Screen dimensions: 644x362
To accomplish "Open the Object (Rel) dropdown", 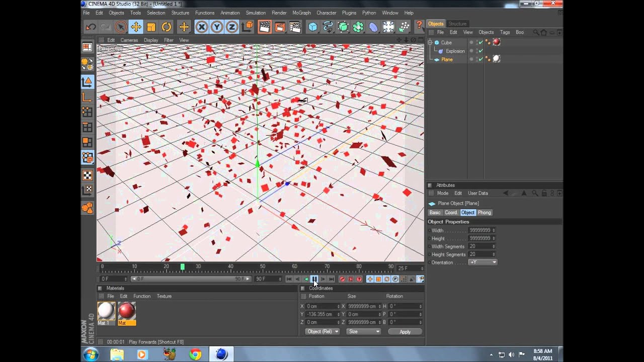I will tap(322, 331).
